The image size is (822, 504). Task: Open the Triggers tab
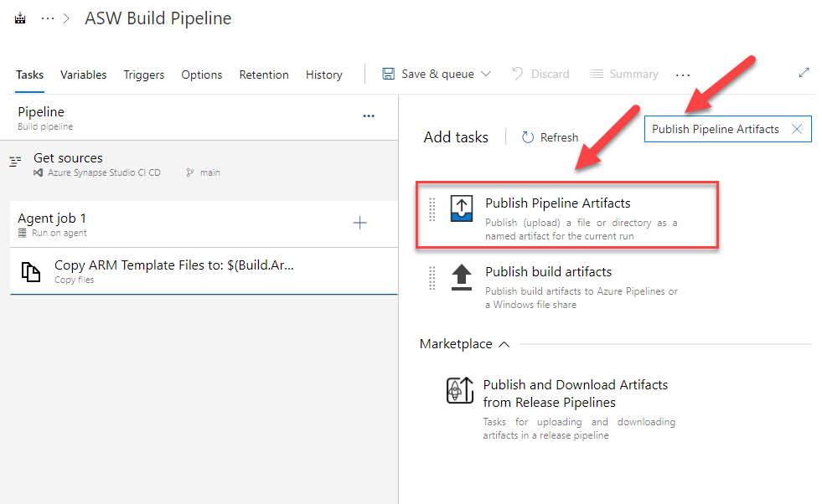(144, 75)
